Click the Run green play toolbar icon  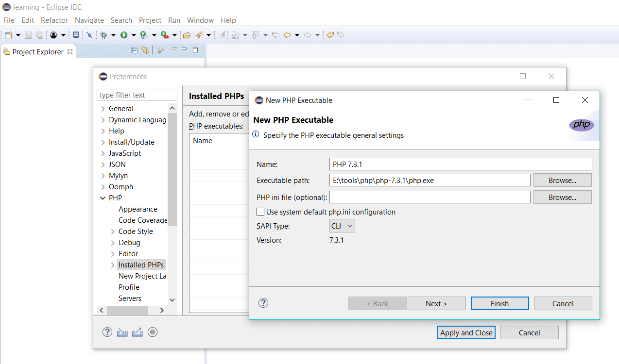tap(124, 35)
